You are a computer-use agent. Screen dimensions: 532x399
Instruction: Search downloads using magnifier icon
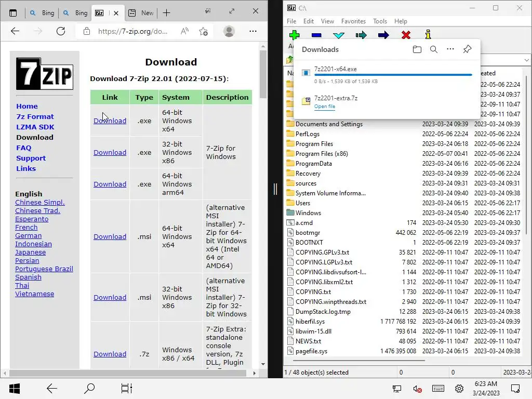coord(434,49)
